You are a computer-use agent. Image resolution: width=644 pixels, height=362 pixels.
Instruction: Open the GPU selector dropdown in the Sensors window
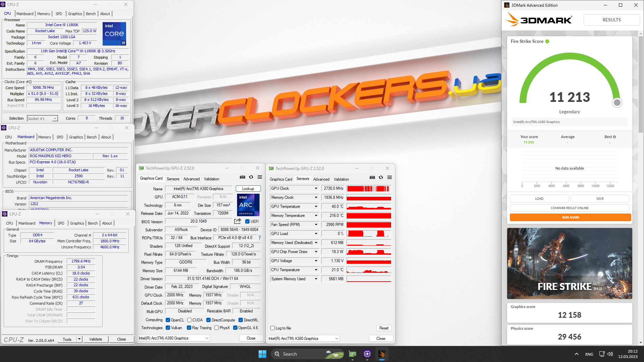click(304, 339)
